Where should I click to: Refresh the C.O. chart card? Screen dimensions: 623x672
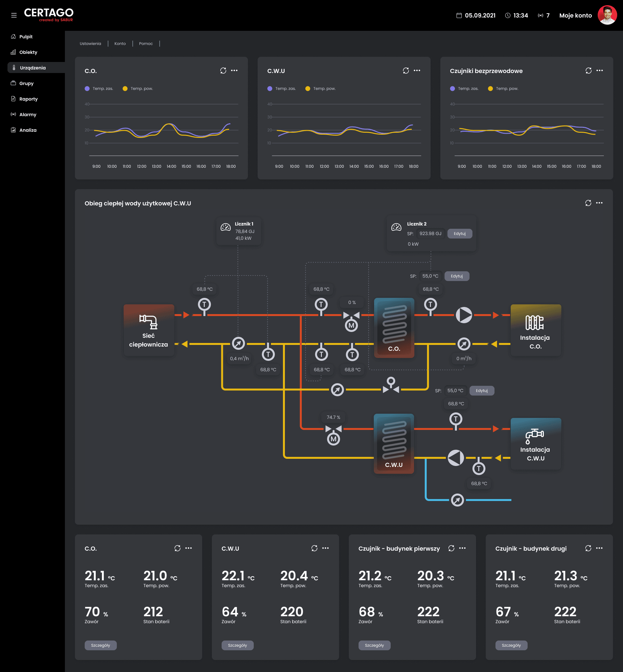[x=223, y=70]
